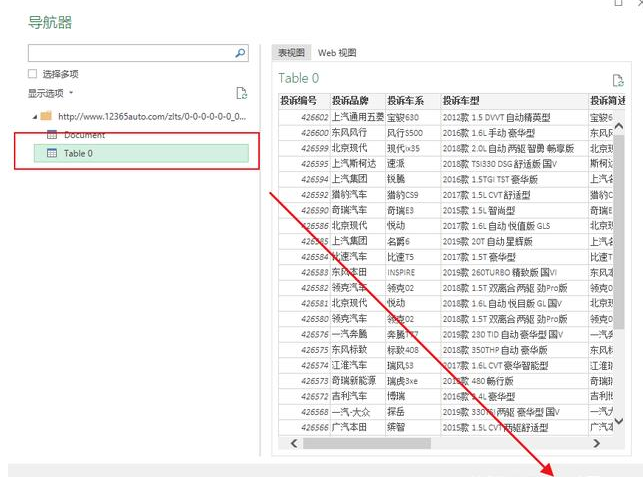
Task: Click the Document table icon
Action: pyautogui.click(x=52, y=135)
